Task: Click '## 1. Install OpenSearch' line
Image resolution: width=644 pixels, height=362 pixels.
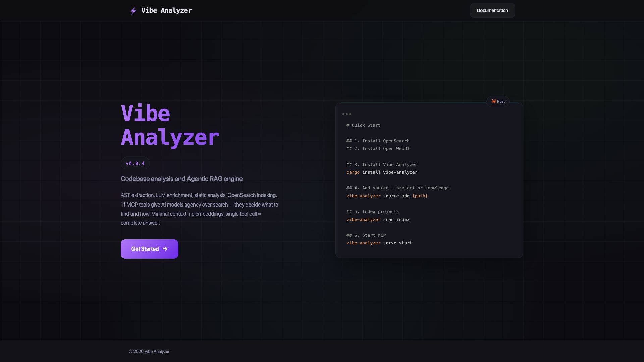Action: tap(378, 141)
